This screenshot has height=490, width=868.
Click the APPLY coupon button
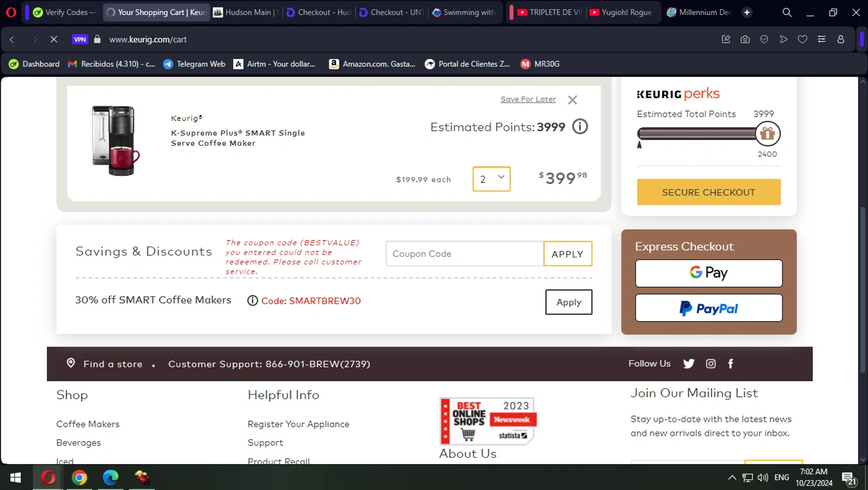(568, 254)
